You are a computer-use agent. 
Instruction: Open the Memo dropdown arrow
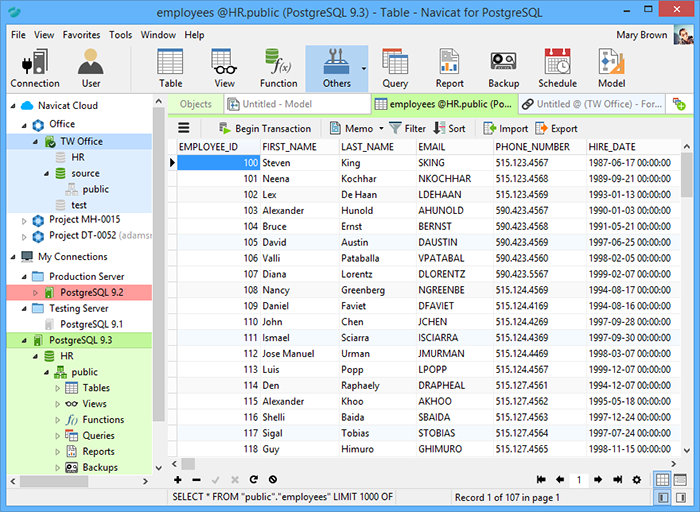point(381,129)
